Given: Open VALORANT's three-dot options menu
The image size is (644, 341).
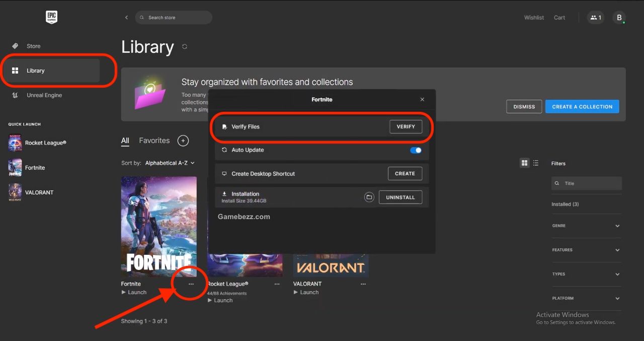Looking at the screenshot, I should (x=363, y=284).
